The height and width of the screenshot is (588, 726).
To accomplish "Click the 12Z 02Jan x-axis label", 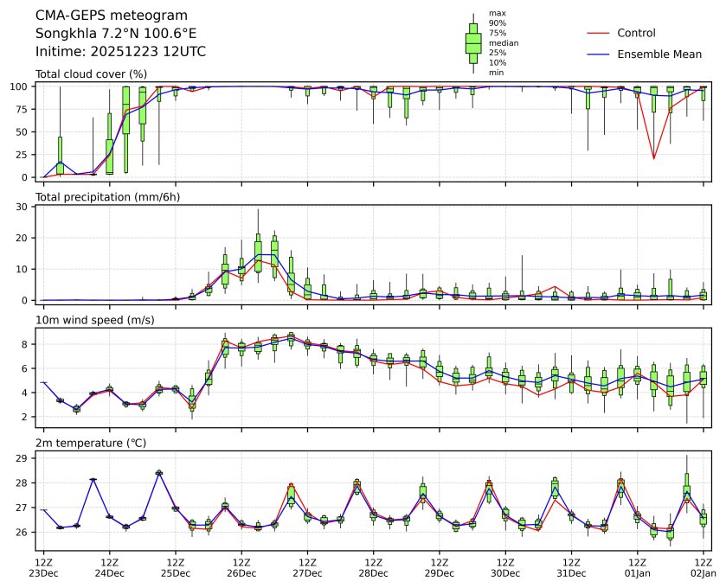I will tap(703, 567).
